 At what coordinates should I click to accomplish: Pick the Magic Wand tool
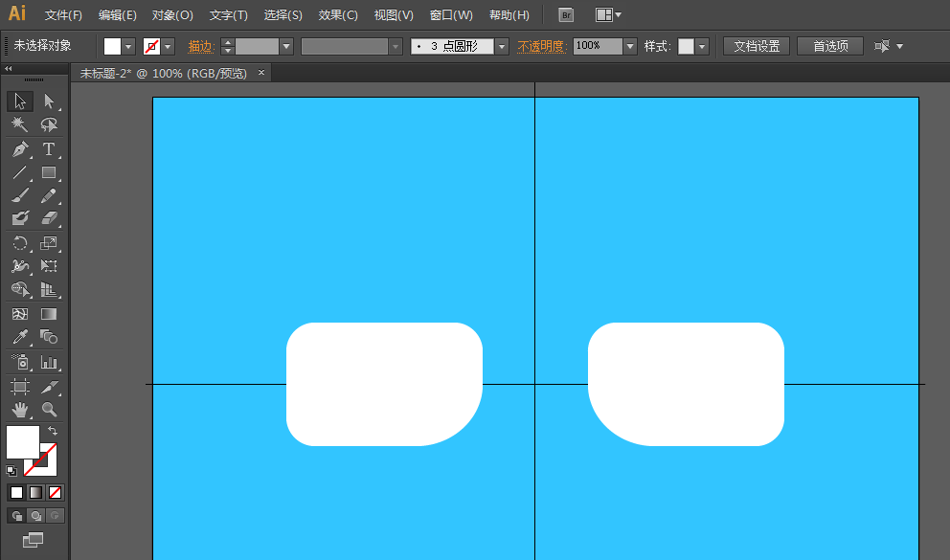pyautogui.click(x=20, y=124)
